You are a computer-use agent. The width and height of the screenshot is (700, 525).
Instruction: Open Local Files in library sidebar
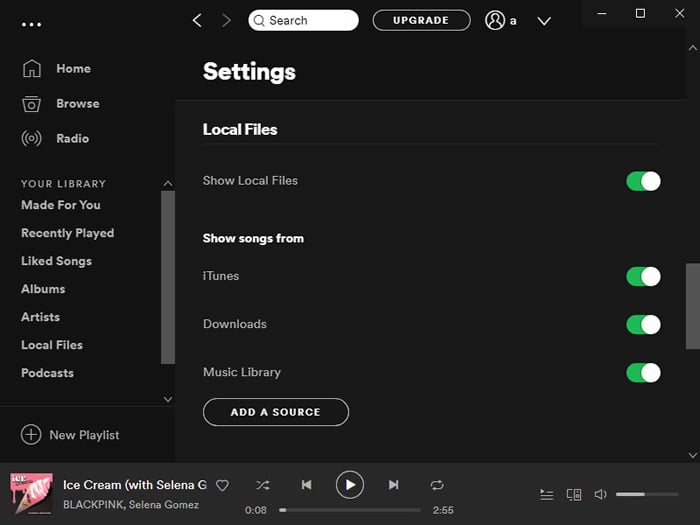click(52, 345)
